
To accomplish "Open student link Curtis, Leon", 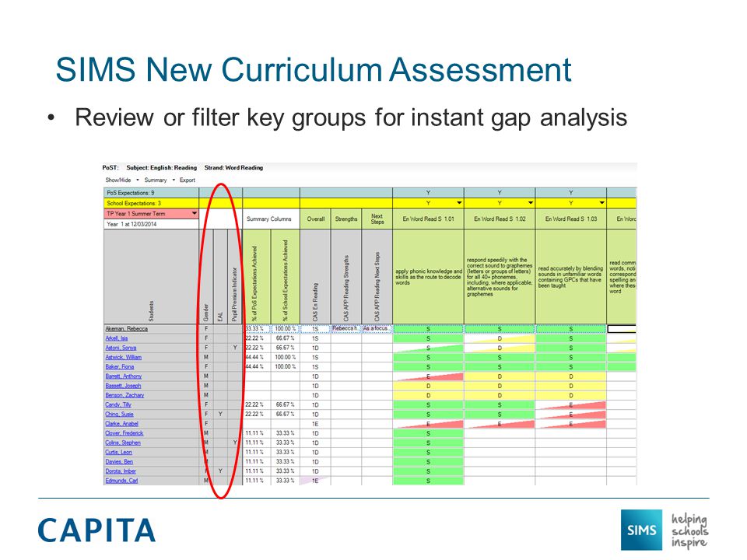I will [x=118, y=453].
